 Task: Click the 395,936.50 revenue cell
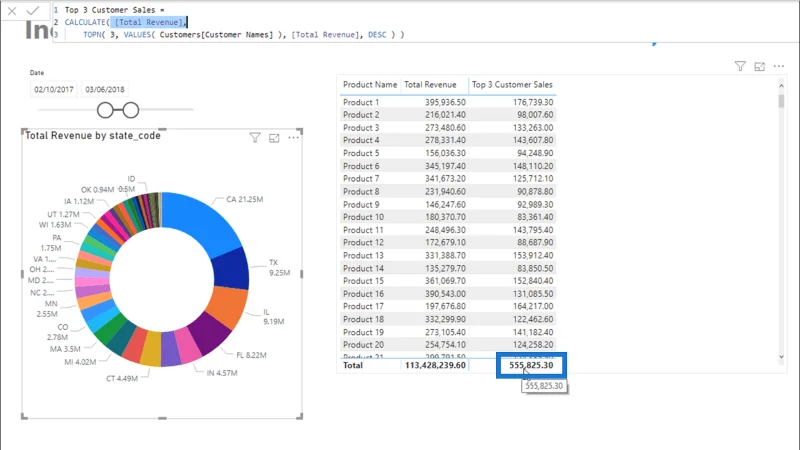click(x=445, y=102)
